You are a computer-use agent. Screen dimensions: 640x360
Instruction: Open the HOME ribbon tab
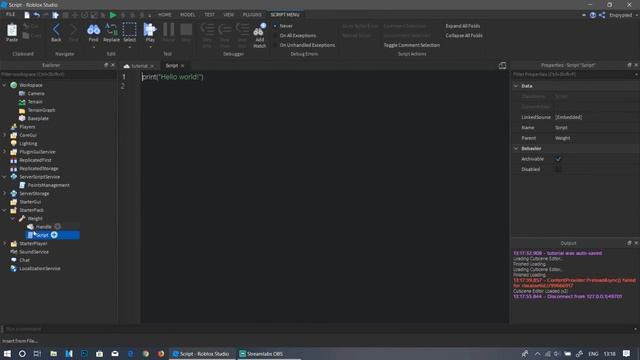coord(164,15)
